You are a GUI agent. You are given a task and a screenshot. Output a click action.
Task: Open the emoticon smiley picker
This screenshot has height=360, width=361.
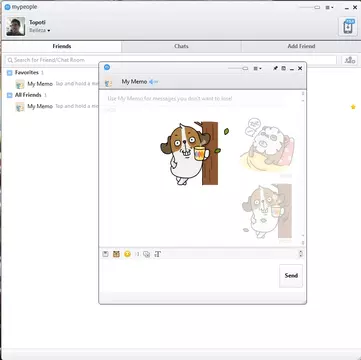point(127,254)
